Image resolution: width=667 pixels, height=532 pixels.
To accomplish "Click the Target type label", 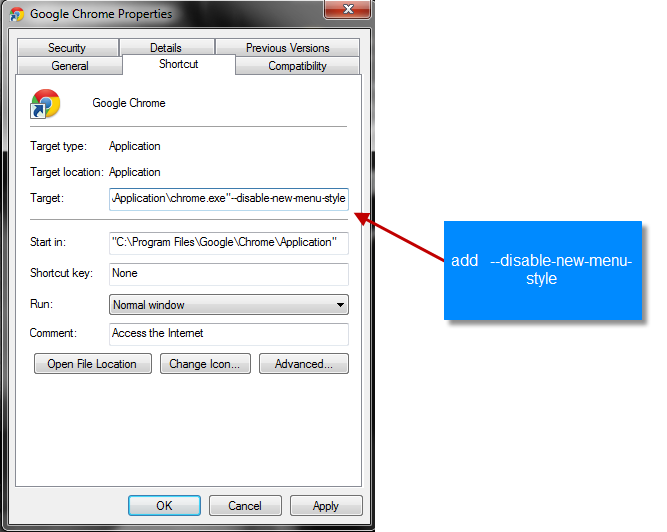I will (58, 146).
